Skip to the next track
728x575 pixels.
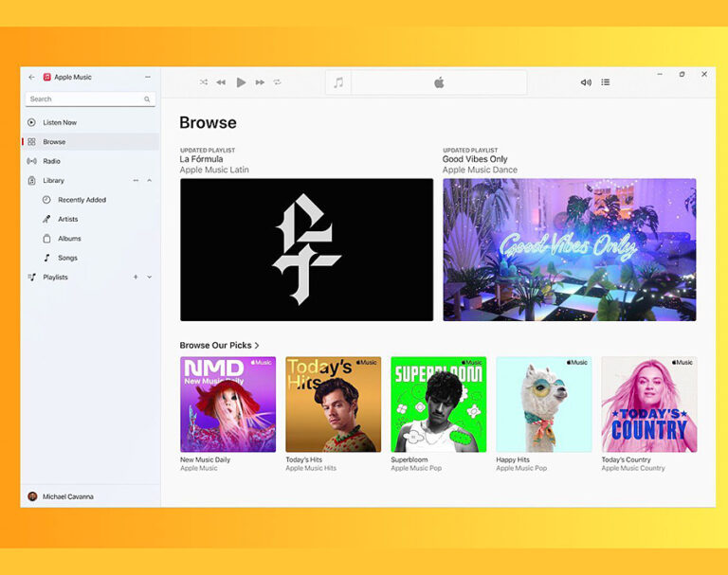(260, 82)
